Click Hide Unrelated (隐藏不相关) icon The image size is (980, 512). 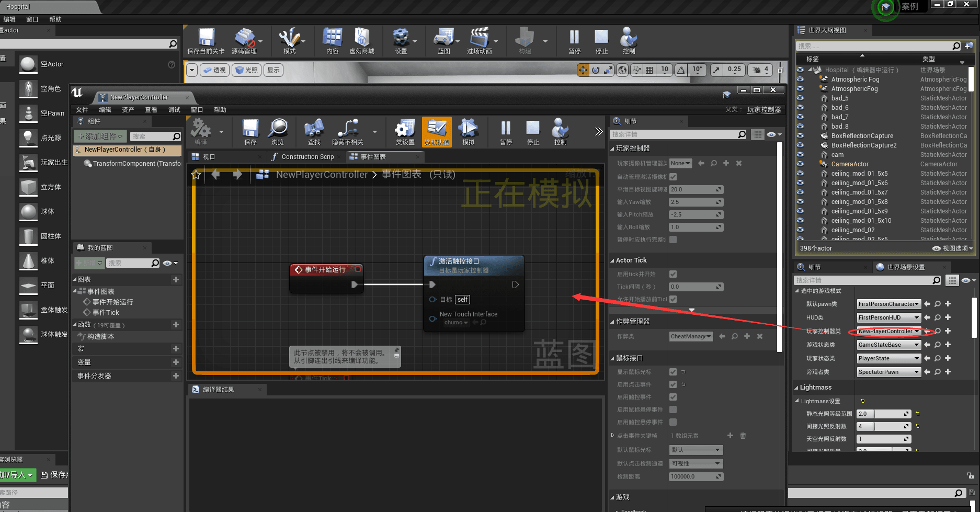(x=347, y=132)
